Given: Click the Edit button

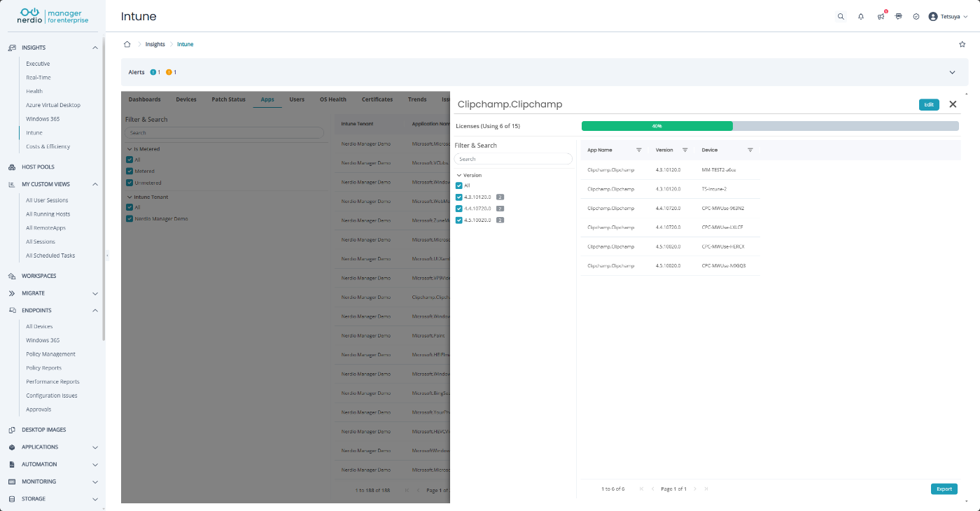Looking at the screenshot, I should click(x=929, y=104).
